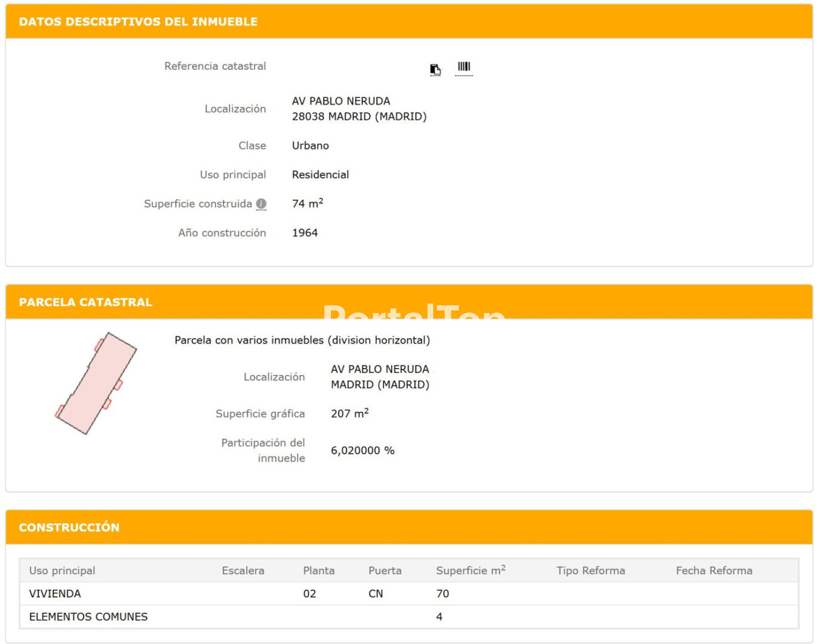The height and width of the screenshot is (644, 830).
Task: Click the 207 m² Superficie gráfica value
Action: tap(349, 414)
